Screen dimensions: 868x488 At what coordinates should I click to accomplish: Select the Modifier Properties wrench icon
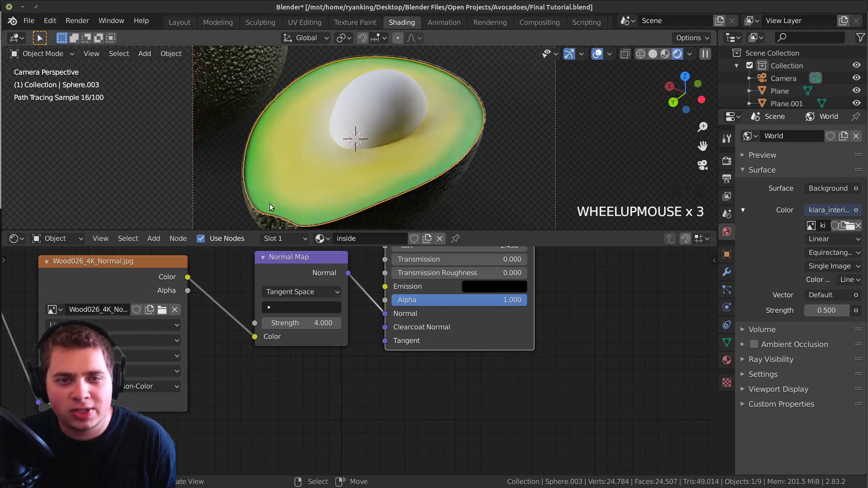pos(727,272)
